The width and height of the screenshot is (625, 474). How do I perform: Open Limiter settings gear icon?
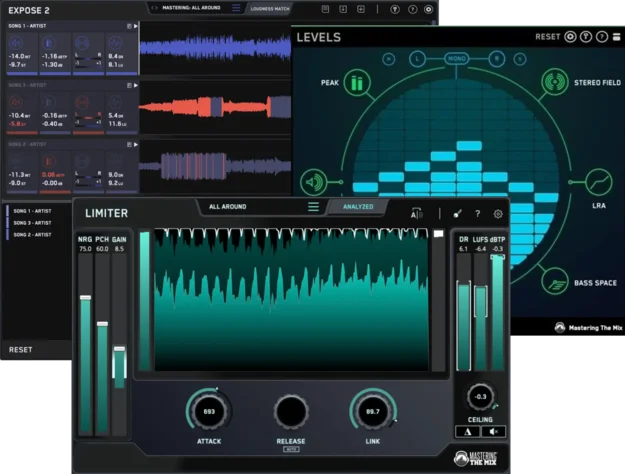498,214
